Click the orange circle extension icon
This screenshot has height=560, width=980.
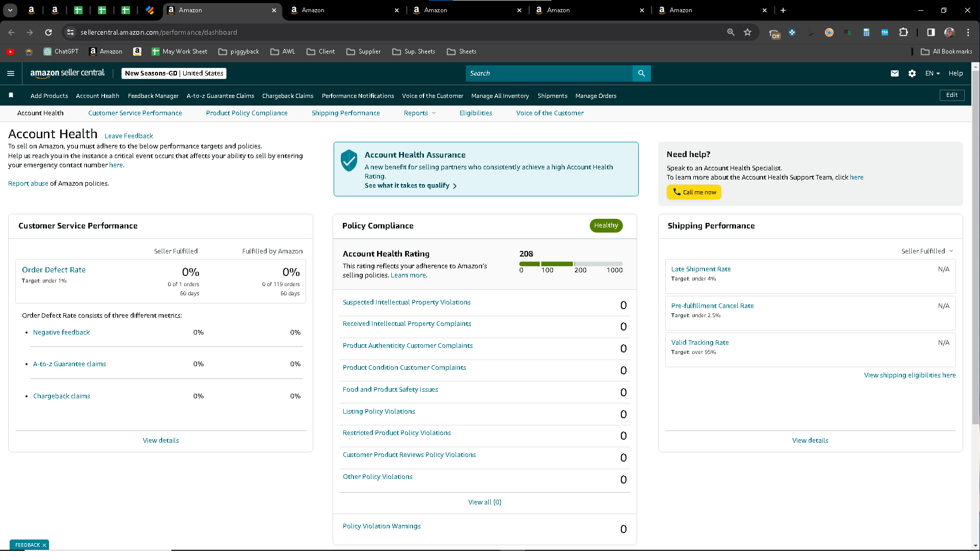pos(829,32)
